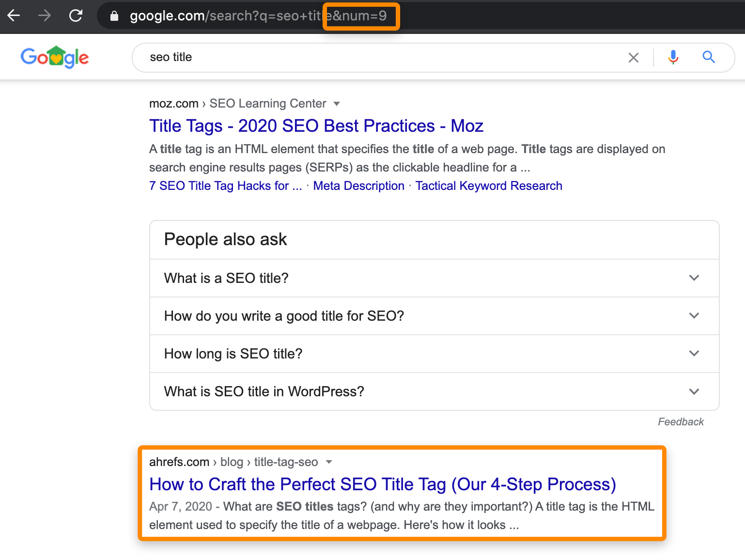Open the "7 SEO Title Tag Hacks for ..." sitelink
The image size is (745, 560).
225,186
